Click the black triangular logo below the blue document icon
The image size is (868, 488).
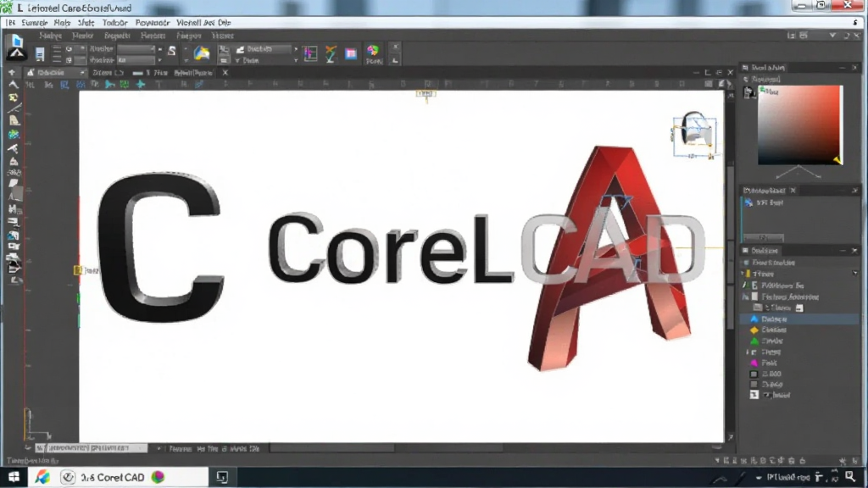click(16, 53)
